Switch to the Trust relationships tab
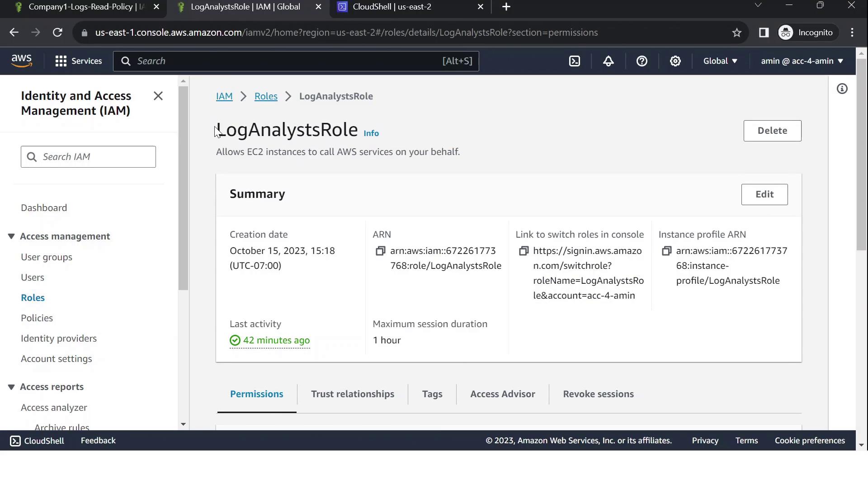 [x=352, y=394]
